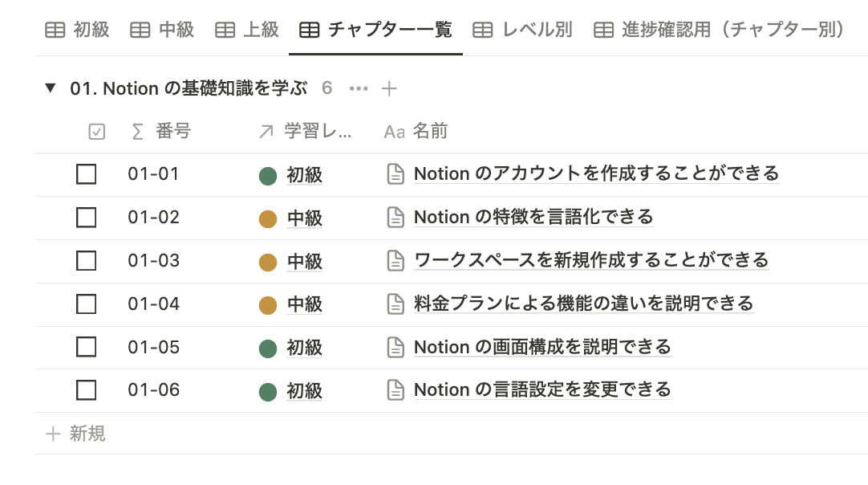Click page icon beside Notion の特徴を言語化できる
868x485 pixels.
click(x=395, y=218)
